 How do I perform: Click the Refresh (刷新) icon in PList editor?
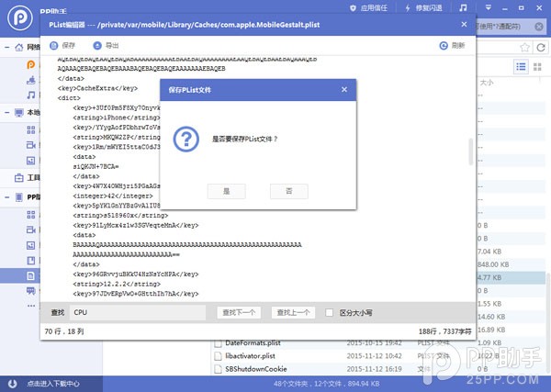click(444, 45)
